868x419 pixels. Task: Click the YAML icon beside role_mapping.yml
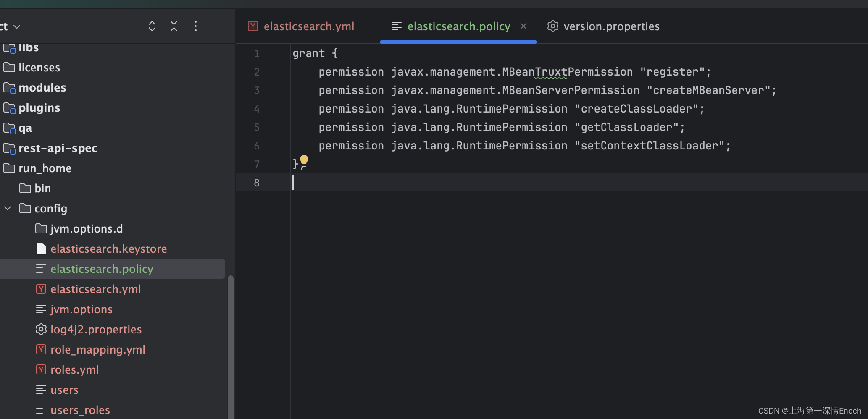pyautogui.click(x=41, y=349)
